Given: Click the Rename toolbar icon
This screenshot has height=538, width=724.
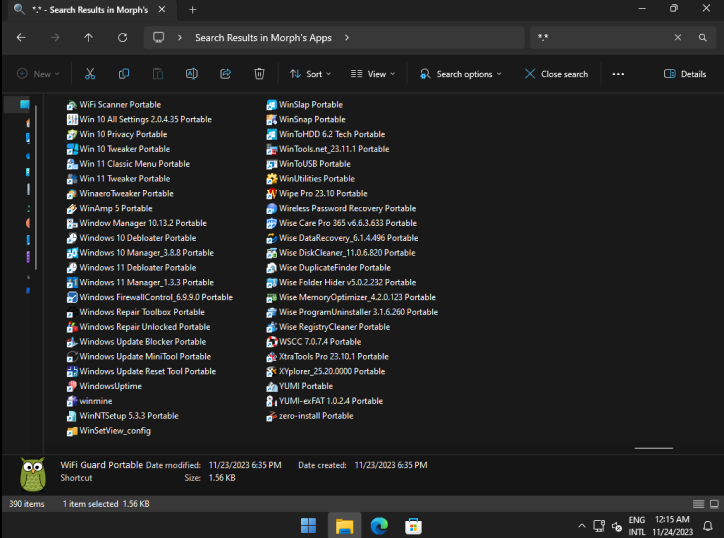Looking at the screenshot, I should point(192,74).
